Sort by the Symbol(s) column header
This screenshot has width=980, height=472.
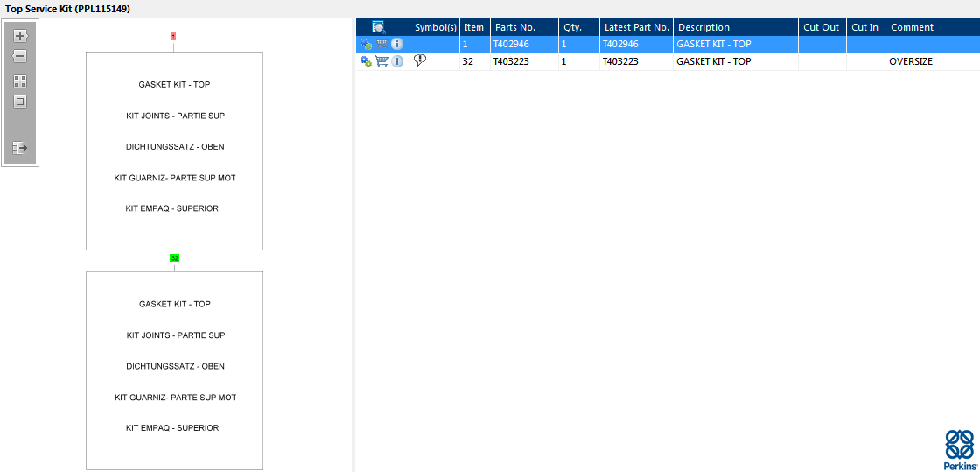(x=435, y=27)
